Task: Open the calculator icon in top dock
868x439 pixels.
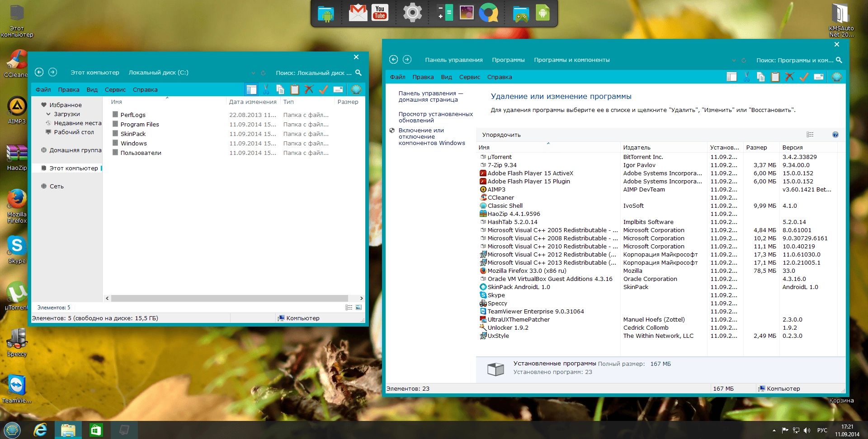Action: [445, 13]
